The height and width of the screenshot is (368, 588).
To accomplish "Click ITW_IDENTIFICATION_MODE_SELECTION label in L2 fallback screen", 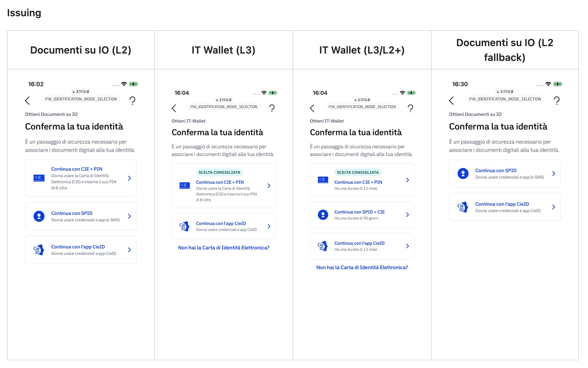I will (x=505, y=99).
